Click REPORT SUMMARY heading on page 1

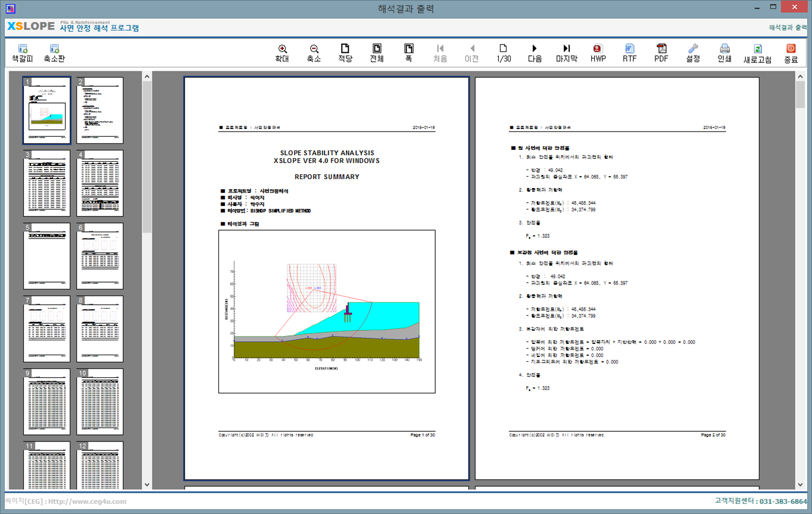tap(327, 177)
